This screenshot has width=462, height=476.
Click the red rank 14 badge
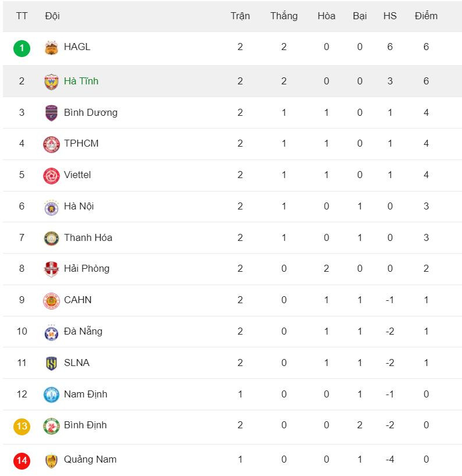22,461
